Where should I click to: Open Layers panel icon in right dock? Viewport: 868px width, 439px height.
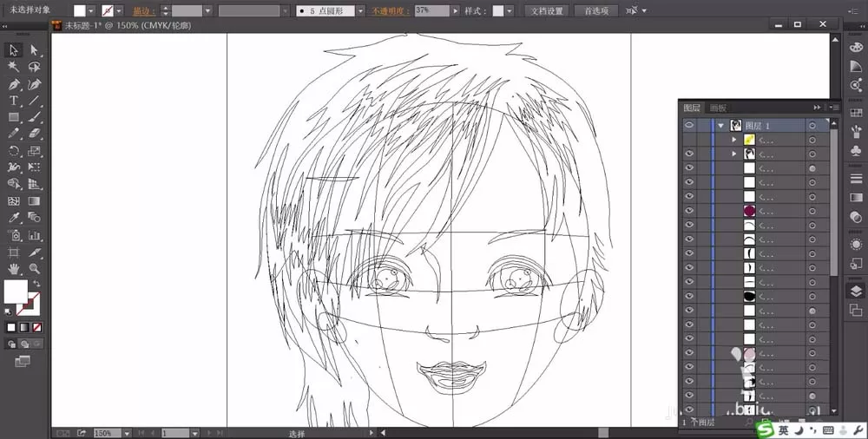[856, 291]
